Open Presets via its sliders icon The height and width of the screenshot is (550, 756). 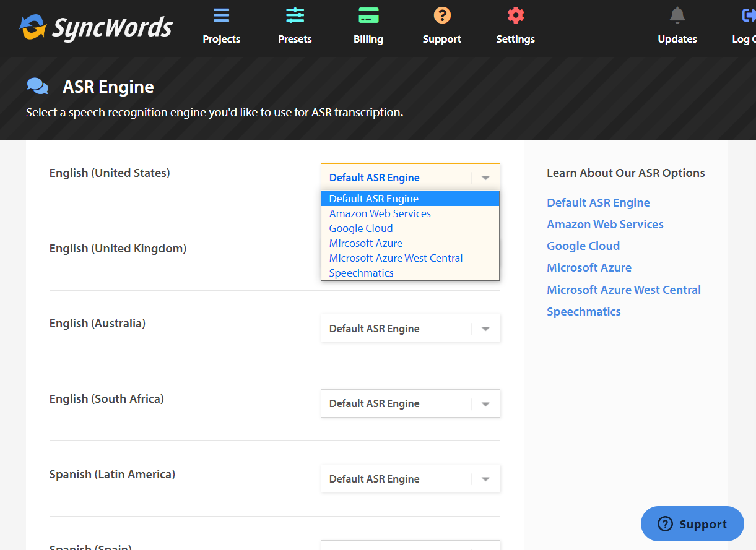point(295,15)
